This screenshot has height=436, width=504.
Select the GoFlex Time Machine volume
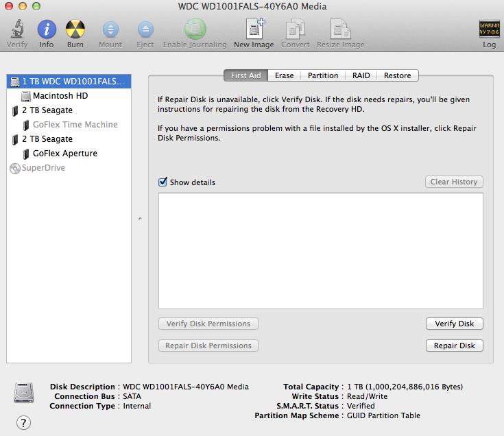click(69, 125)
